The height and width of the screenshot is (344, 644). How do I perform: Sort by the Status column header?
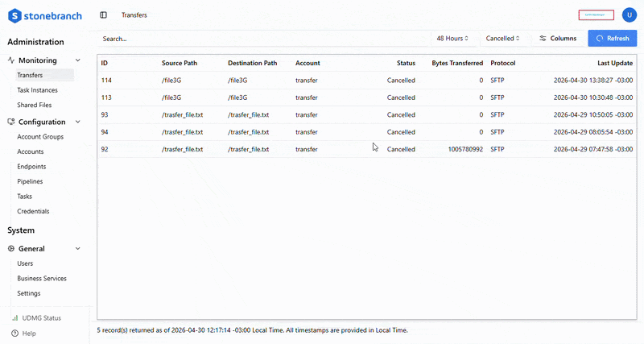click(x=406, y=63)
